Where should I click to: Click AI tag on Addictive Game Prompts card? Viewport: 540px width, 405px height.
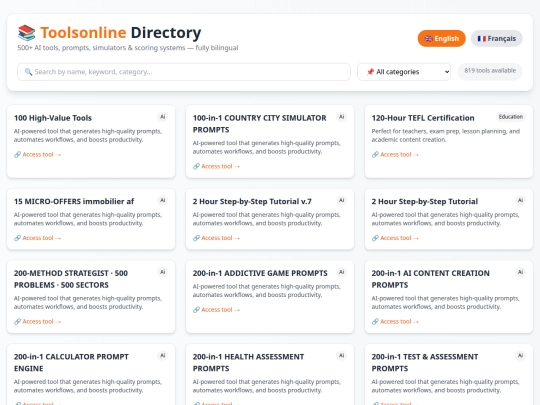pyautogui.click(x=341, y=272)
